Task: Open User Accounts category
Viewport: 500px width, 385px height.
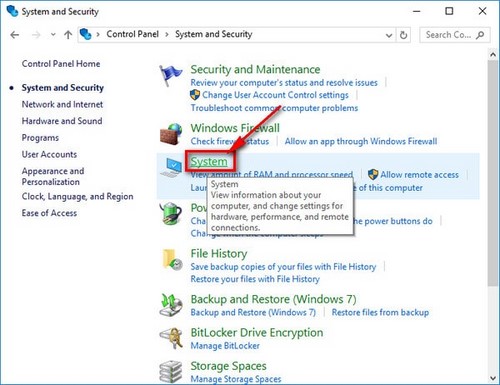Action: click(x=49, y=154)
